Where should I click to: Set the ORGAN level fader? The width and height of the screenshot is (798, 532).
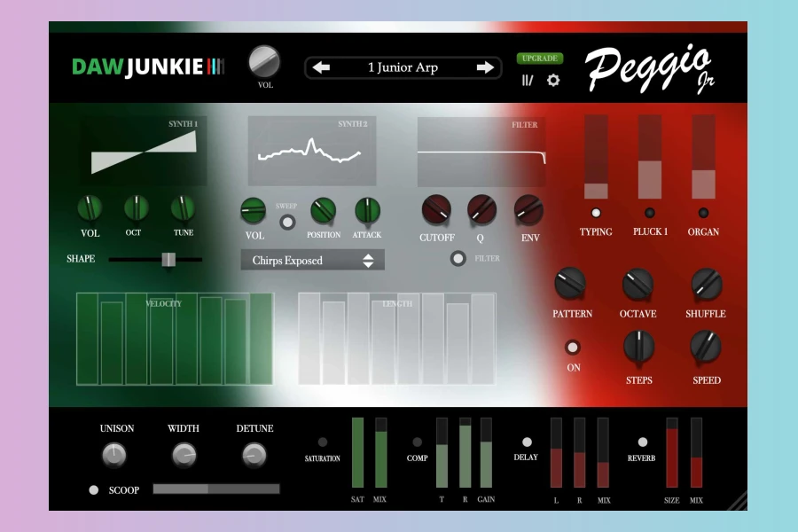(x=704, y=156)
